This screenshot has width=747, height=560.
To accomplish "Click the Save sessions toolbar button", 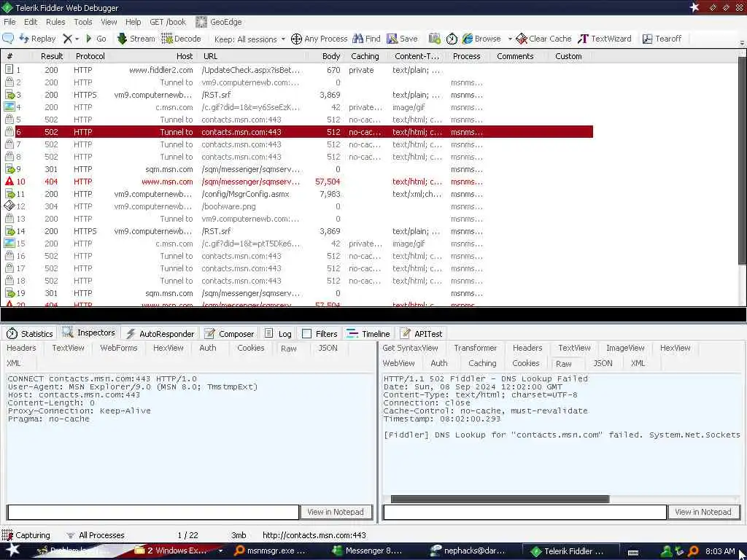I will (402, 39).
